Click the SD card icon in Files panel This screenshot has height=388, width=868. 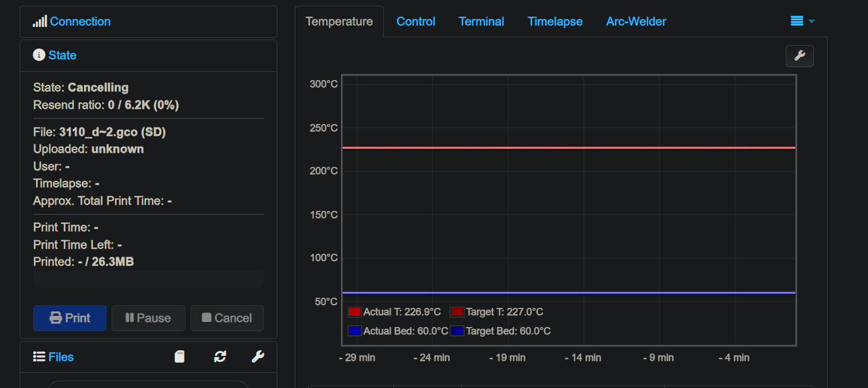coord(179,356)
